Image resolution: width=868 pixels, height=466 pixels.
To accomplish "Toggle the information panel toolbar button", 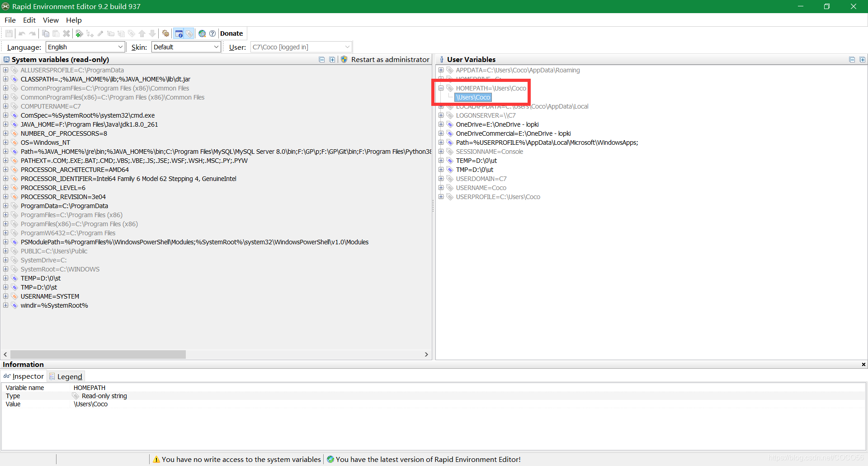I will point(179,33).
